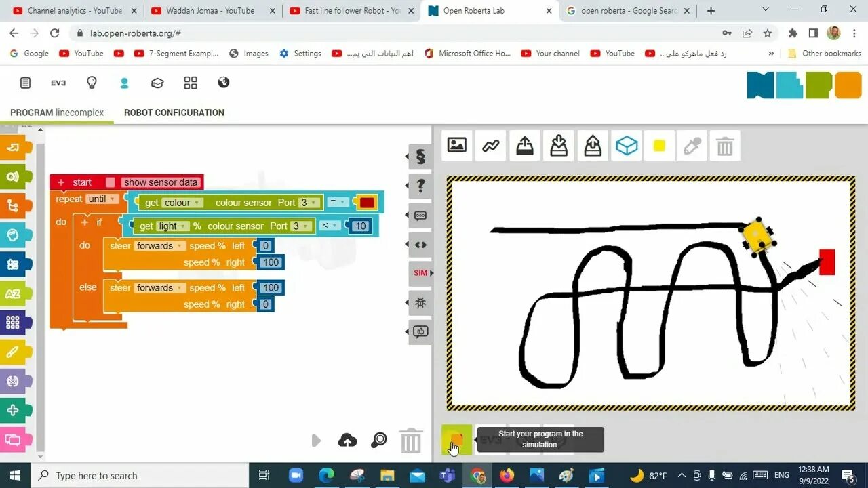The width and height of the screenshot is (868, 488).
Task: Click the speed left value 0 in do block
Action: click(x=266, y=246)
